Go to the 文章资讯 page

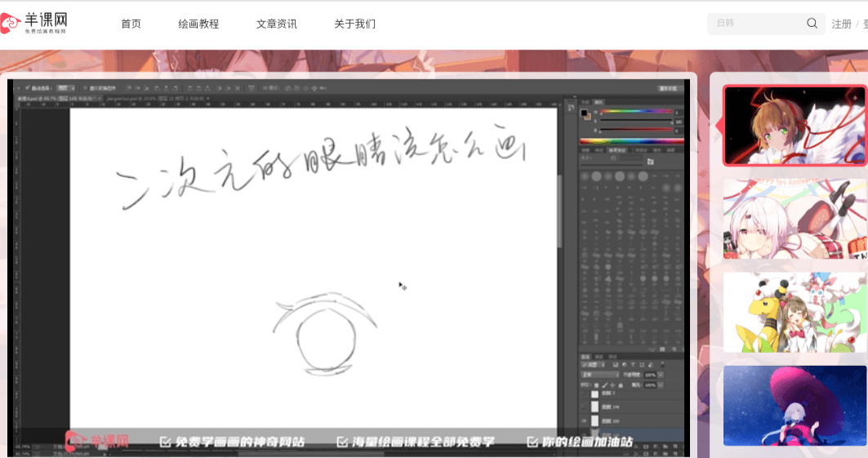276,24
